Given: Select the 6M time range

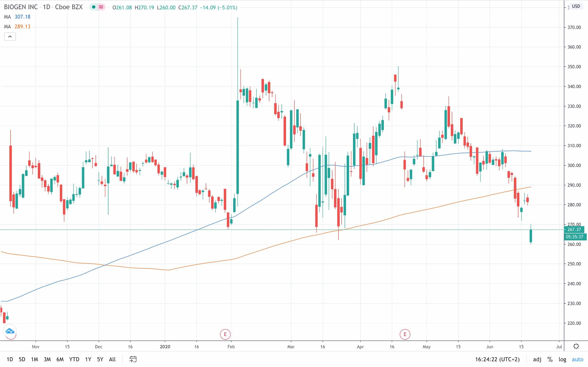Looking at the screenshot, I should tap(60, 359).
